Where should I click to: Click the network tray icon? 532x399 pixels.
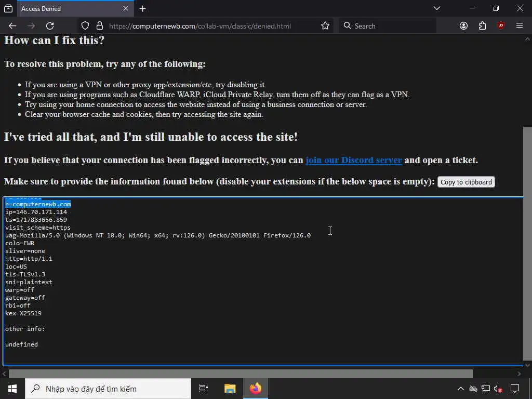486,389
